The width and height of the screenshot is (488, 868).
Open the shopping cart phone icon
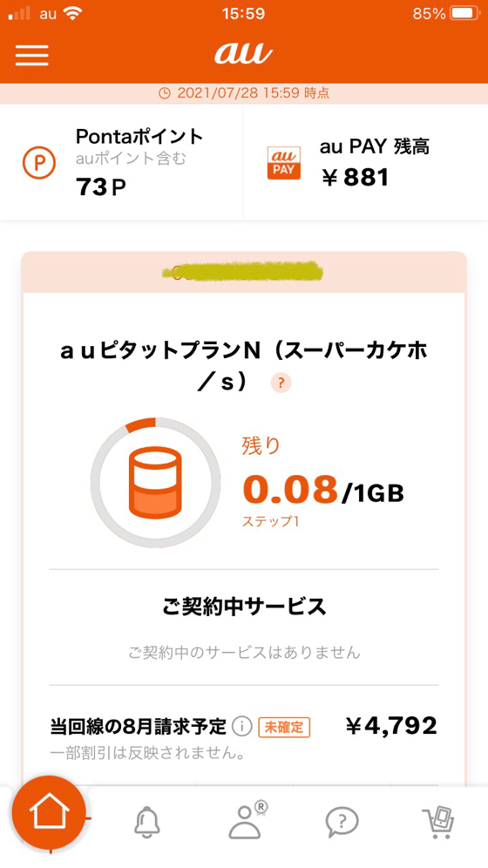point(437,821)
